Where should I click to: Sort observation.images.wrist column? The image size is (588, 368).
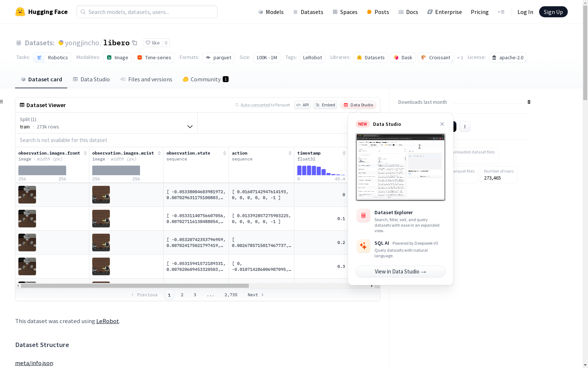click(x=159, y=153)
